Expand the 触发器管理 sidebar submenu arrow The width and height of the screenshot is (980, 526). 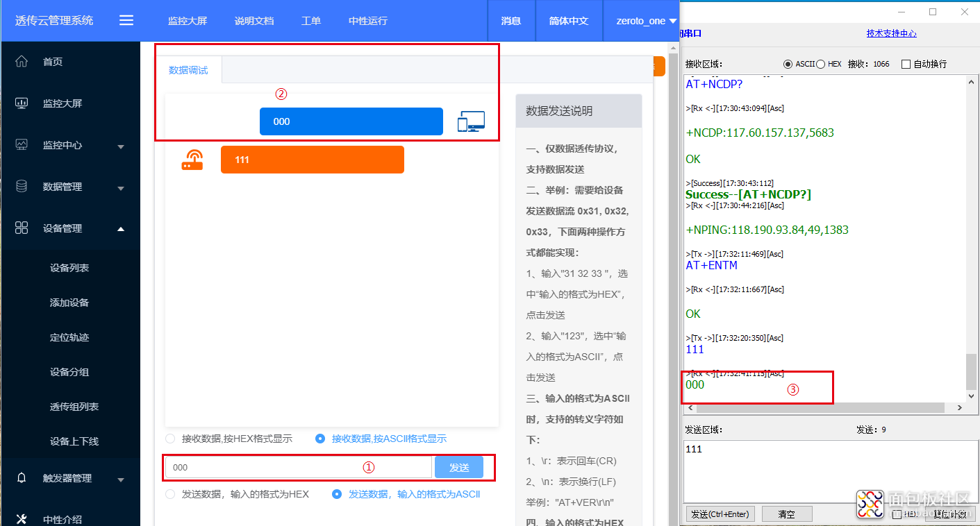pos(121,480)
